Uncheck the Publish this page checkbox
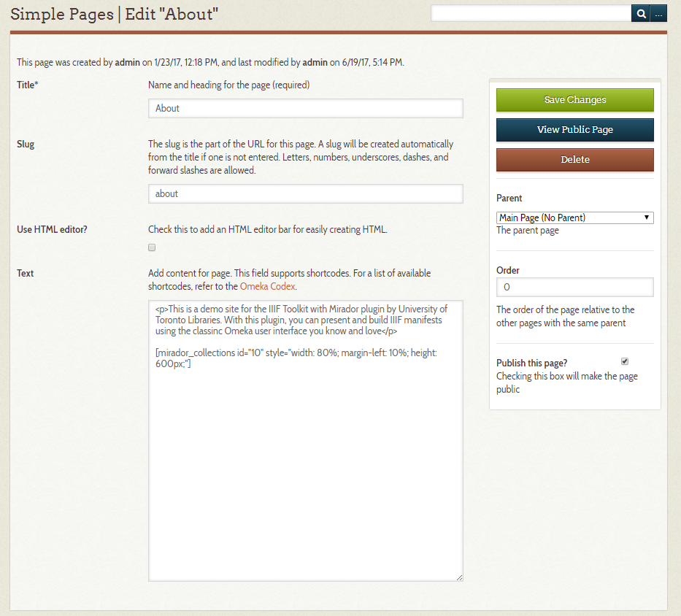 [x=624, y=361]
